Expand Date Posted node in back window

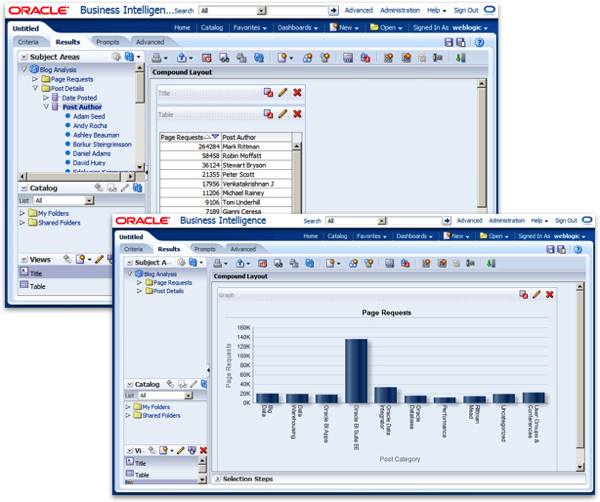point(46,98)
